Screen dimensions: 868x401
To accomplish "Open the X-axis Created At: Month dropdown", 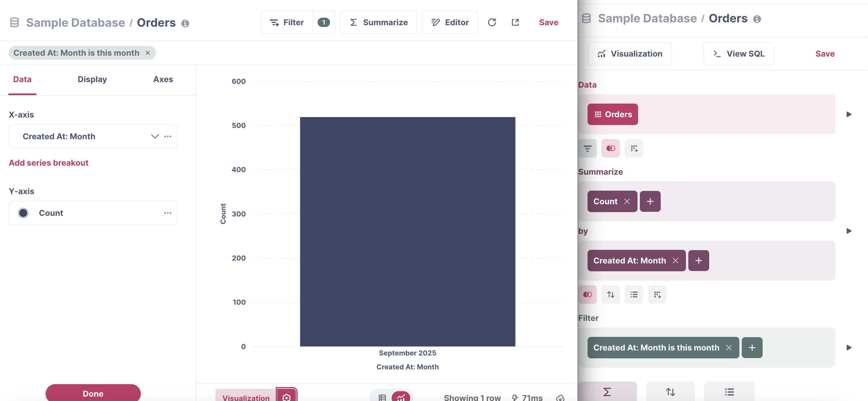I will [x=155, y=136].
